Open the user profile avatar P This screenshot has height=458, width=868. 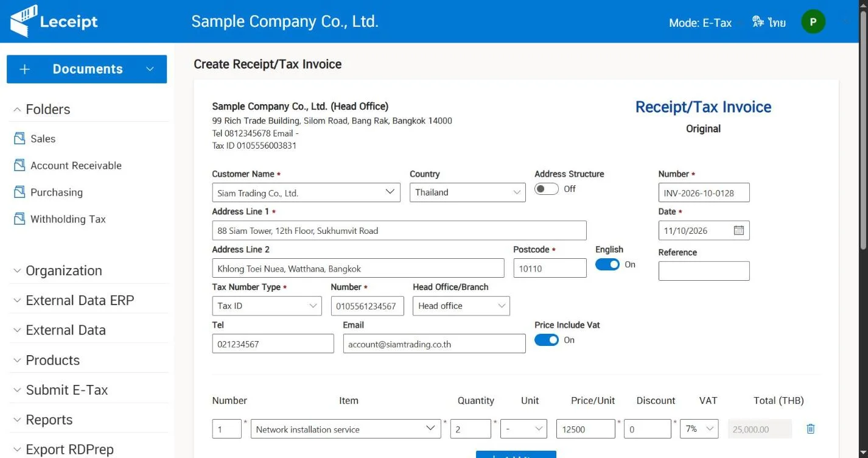(x=813, y=22)
